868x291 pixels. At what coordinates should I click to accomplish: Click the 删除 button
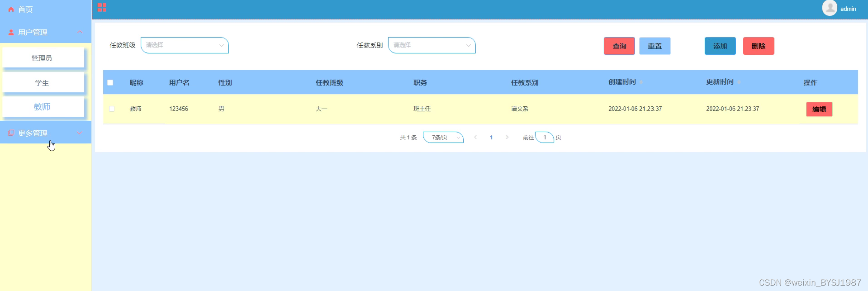[x=759, y=46]
